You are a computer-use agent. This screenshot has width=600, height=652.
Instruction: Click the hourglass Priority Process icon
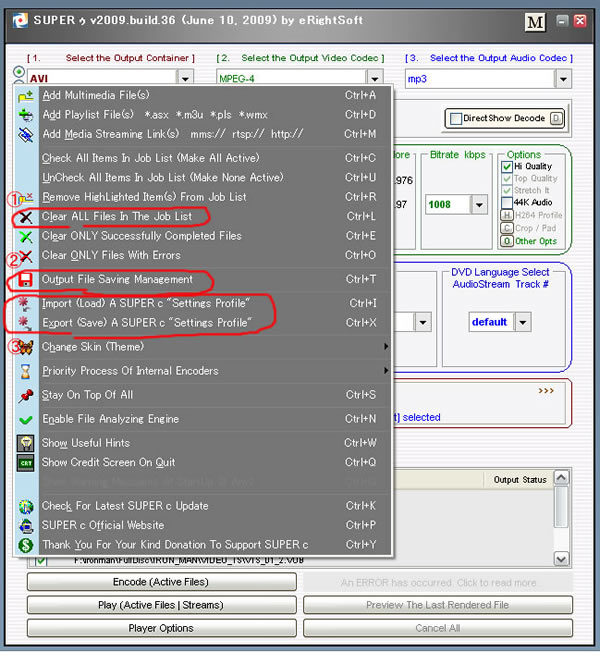[26, 371]
